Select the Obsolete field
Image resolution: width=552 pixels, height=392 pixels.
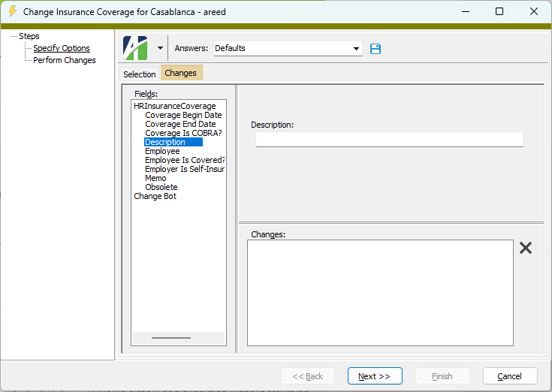[161, 187]
